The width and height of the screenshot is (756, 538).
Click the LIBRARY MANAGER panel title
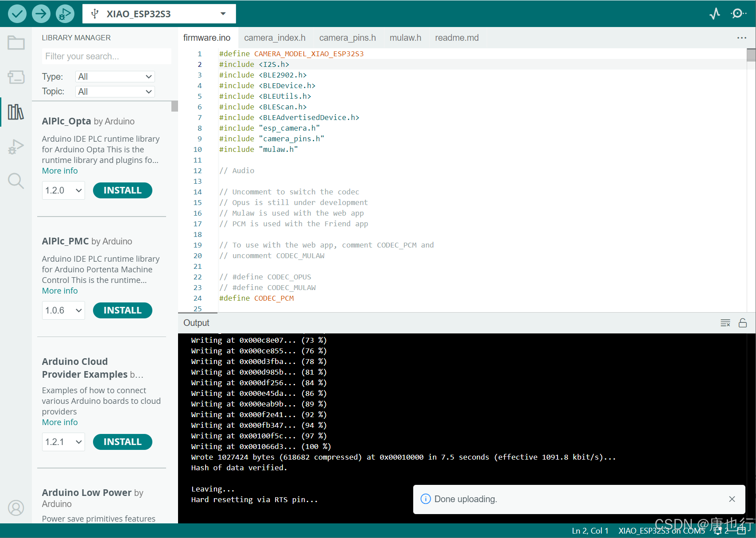point(76,38)
